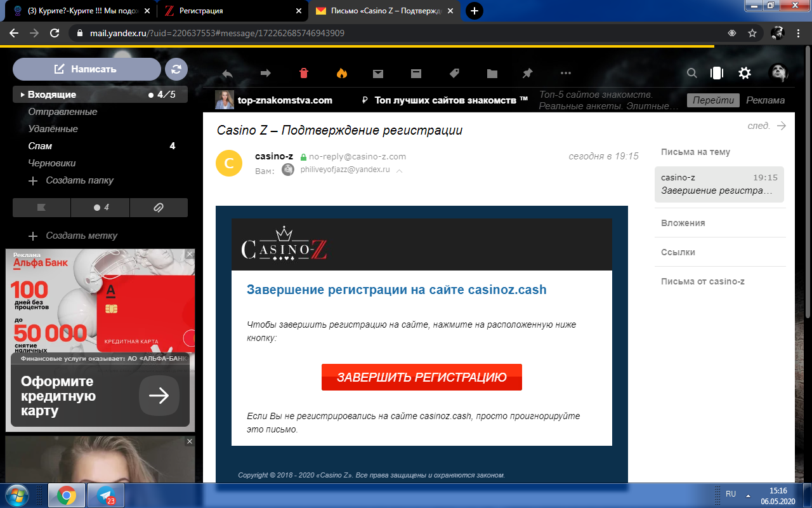Viewport: 812px width, 508px height.
Task: Pin the email using the pin icon
Action: tap(528, 74)
